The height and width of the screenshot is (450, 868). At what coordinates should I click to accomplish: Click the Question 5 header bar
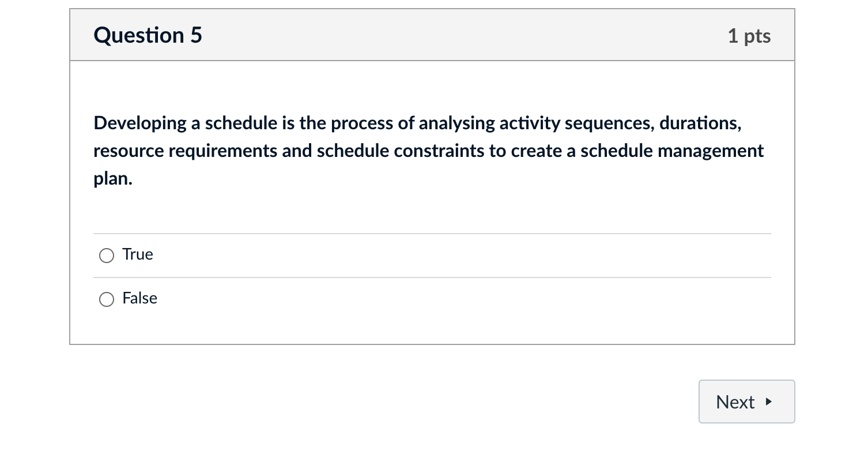pyautogui.click(x=432, y=35)
